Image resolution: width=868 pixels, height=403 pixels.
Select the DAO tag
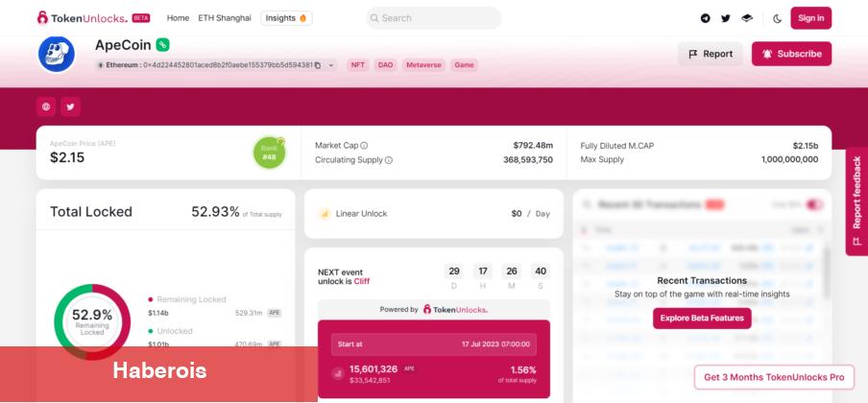click(385, 65)
